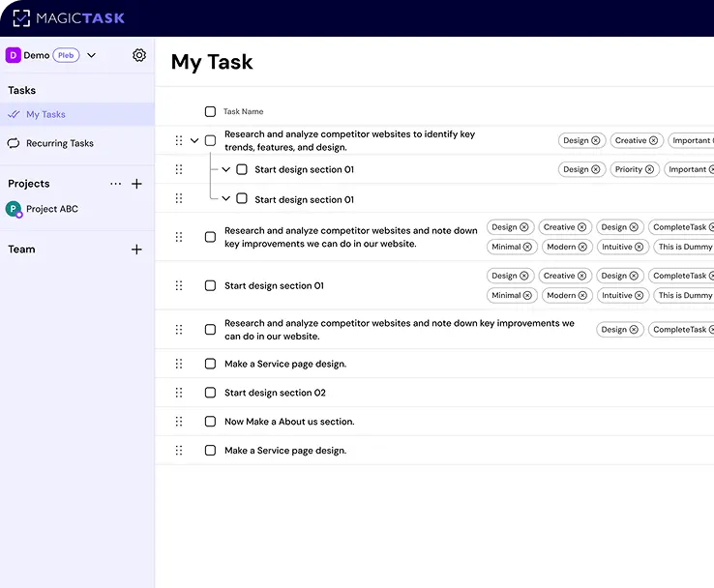Screen dimensions: 714x588
Task: Click the plus icon next to Projects
Action: (136, 184)
